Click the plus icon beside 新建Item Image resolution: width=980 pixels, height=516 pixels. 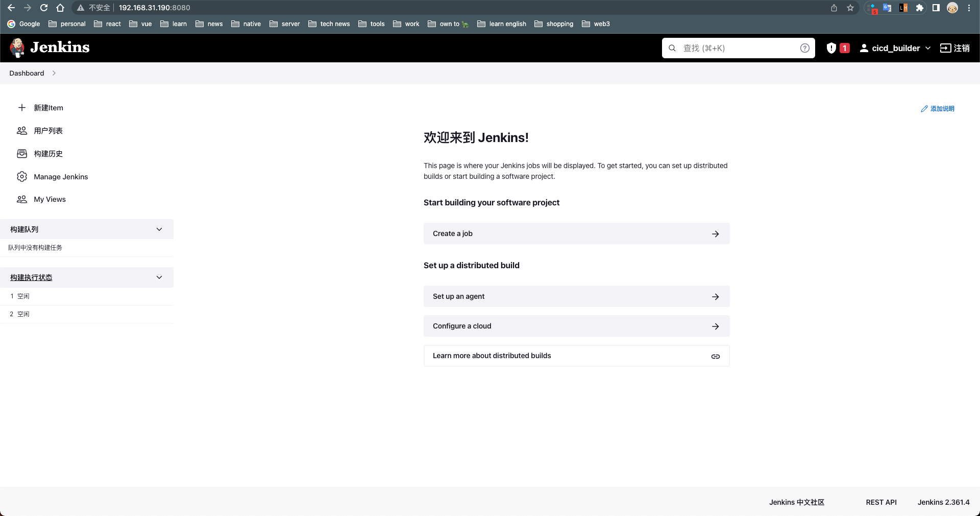coord(22,108)
